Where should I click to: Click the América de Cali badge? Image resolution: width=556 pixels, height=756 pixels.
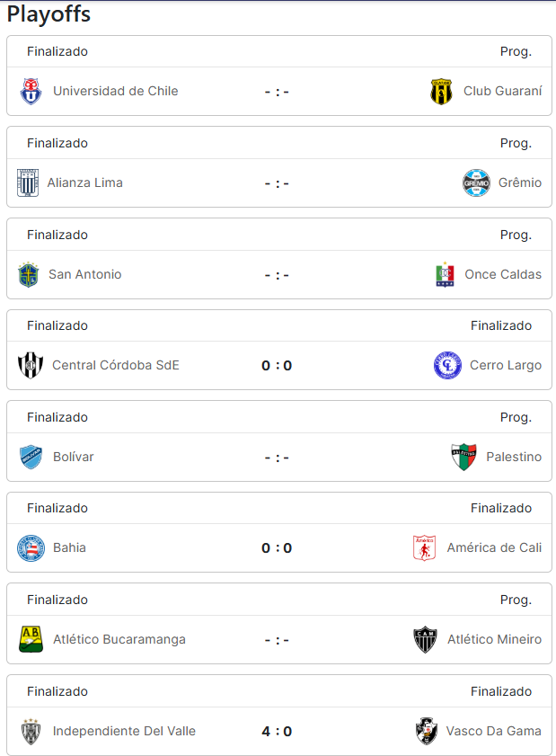coord(425,547)
